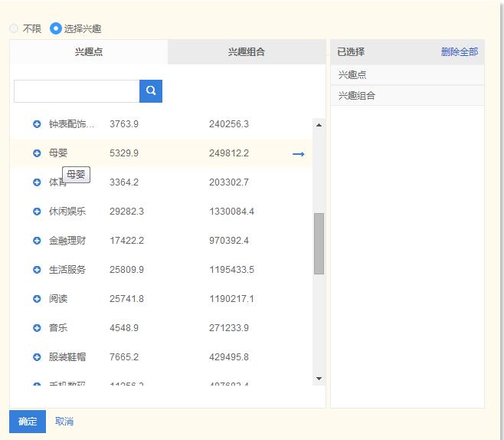
Task: Click the 生活服务 label
Action: coord(67,270)
